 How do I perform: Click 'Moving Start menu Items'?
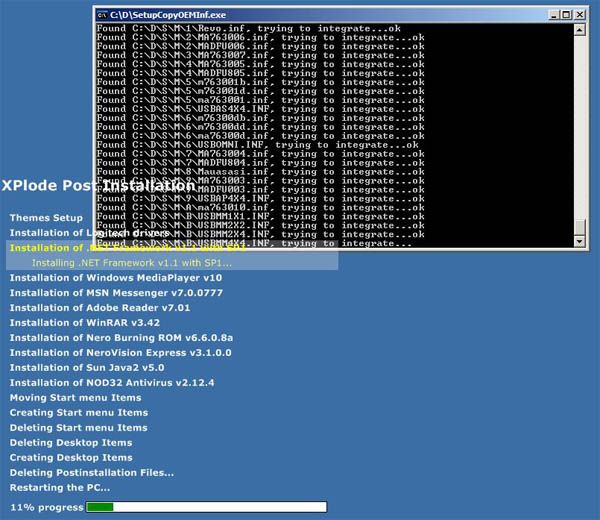pyautogui.click(x=76, y=398)
